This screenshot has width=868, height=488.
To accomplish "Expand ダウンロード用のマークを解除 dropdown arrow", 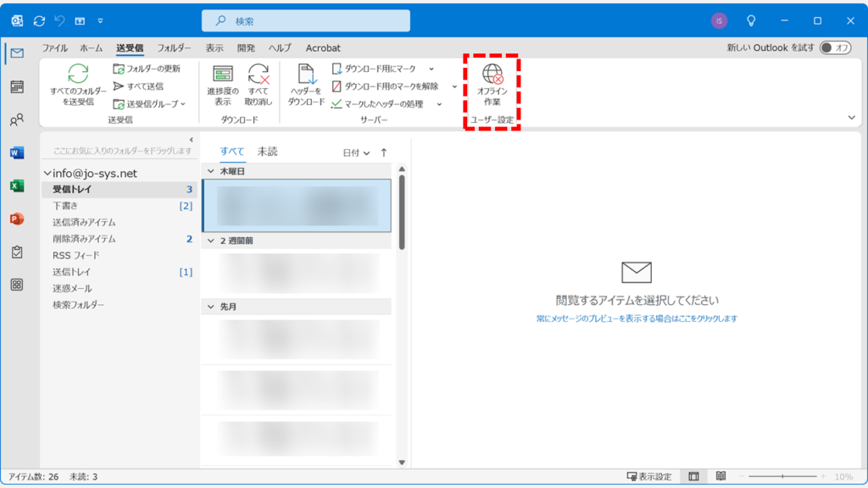I will click(454, 86).
